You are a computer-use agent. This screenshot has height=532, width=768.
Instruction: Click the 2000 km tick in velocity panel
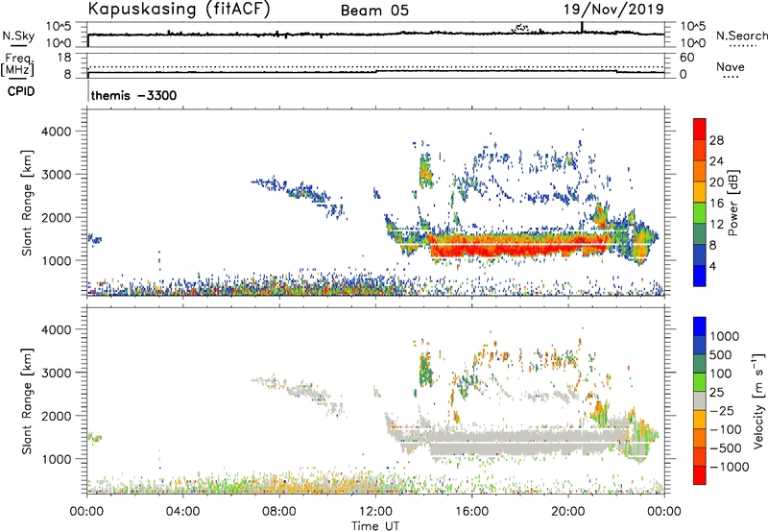point(57,416)
